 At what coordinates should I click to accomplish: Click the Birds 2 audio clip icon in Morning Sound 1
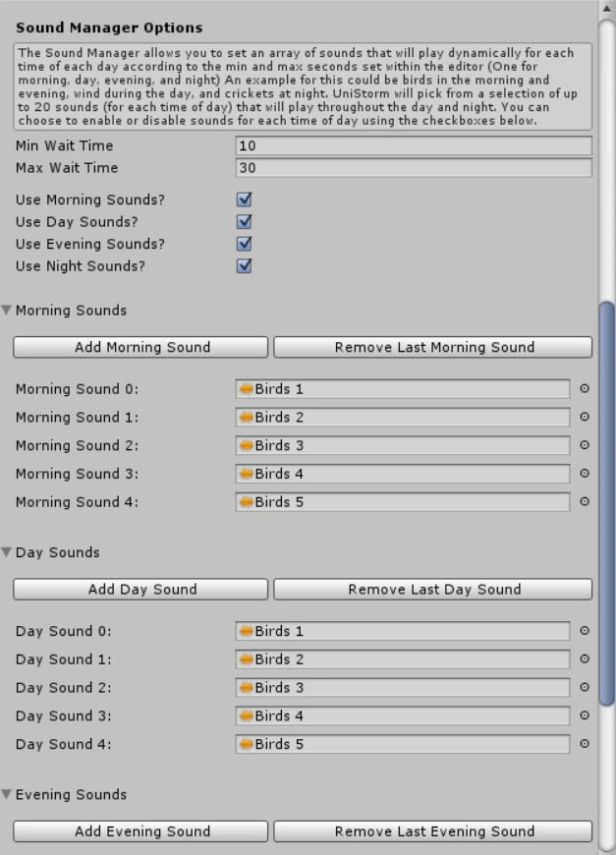[246, 418]
